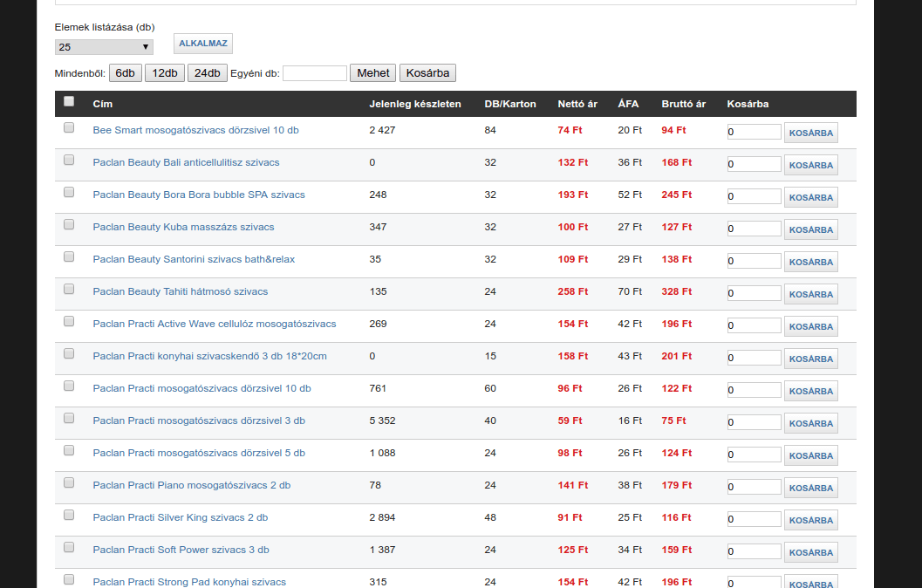Click KOSÁRBA for mosogatószivacs dörzsivel 5 db
Viewport: 922px width, 588px height.
point(811,456)
